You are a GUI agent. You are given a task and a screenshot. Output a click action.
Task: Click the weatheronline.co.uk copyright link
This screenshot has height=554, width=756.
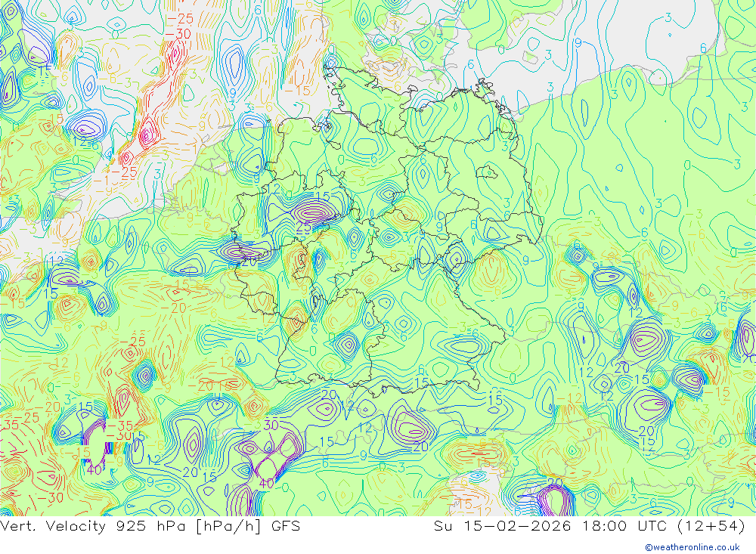692,546
